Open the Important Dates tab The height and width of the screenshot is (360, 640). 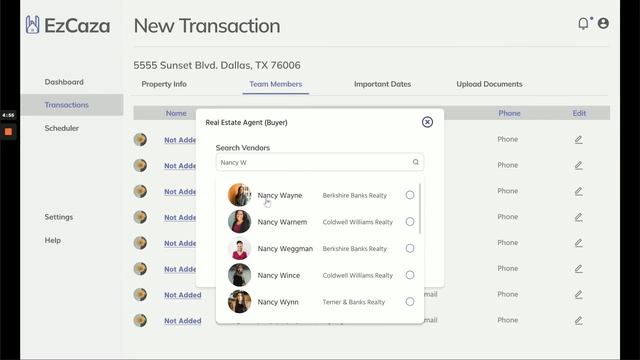[382, 84]
